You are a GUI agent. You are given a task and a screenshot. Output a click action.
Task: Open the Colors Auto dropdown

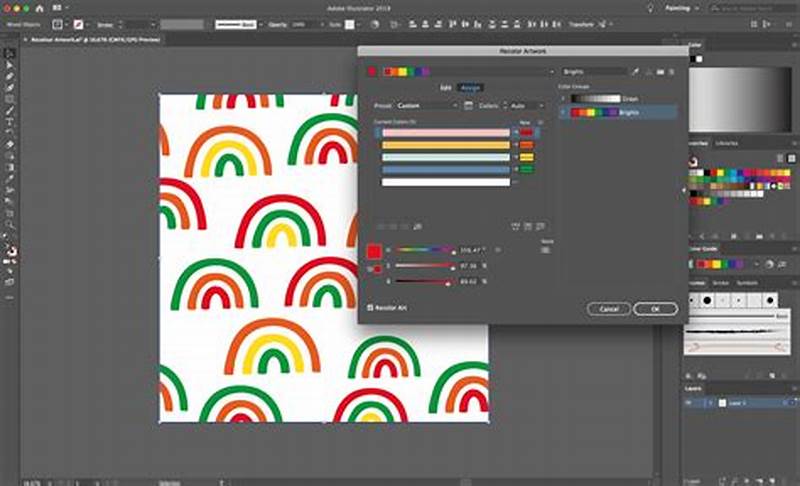(527, 106)
